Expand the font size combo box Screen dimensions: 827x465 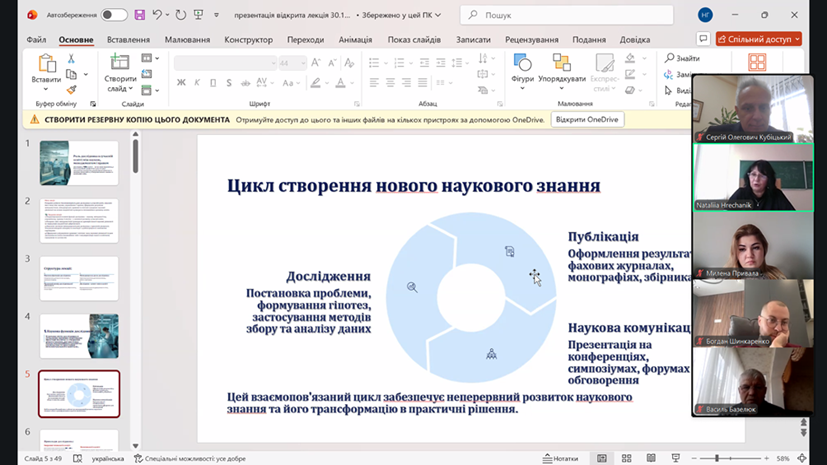click(301, 62)
